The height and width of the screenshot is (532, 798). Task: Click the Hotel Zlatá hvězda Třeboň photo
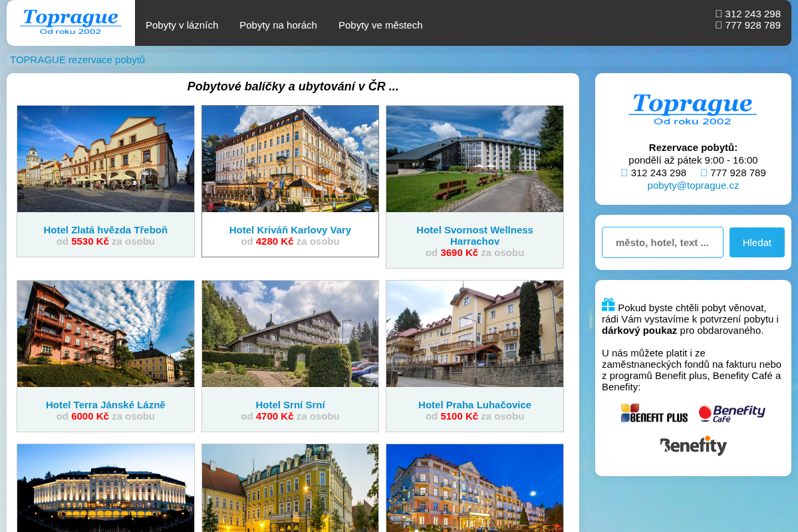pos(106,159)
